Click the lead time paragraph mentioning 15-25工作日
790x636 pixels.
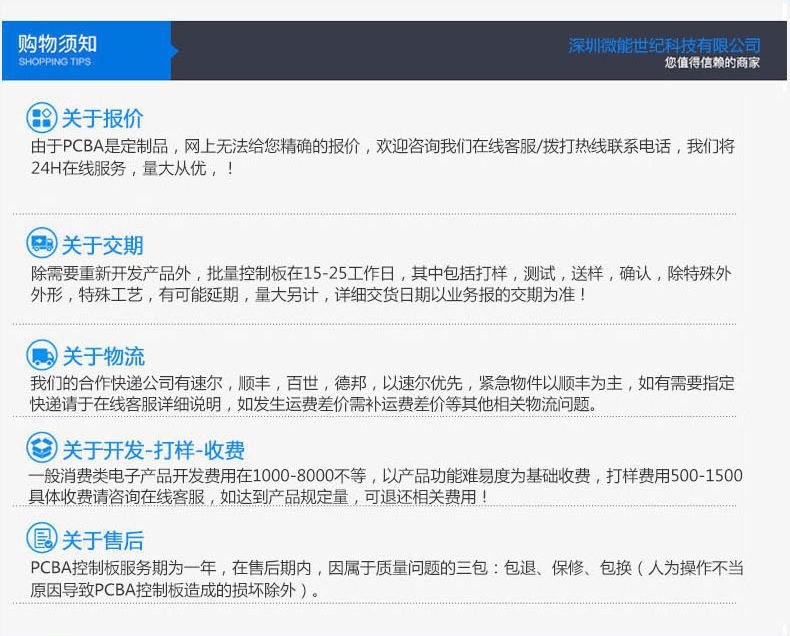click(380, 284)
